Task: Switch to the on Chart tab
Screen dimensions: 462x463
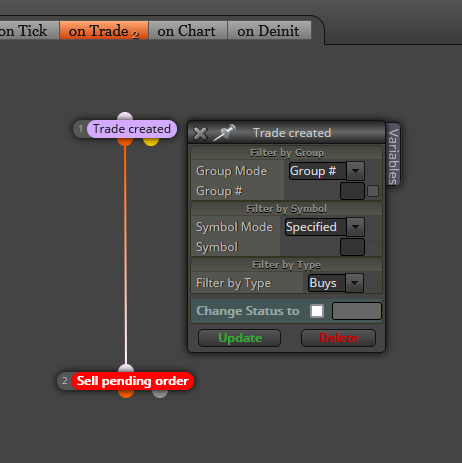Action: [187, 31]
